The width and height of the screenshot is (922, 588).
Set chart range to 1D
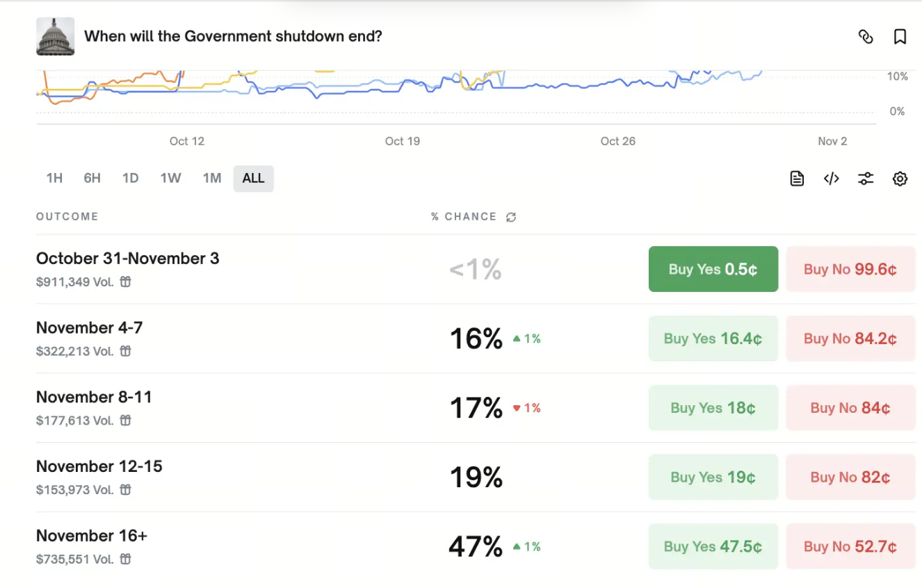pos(130,179)
